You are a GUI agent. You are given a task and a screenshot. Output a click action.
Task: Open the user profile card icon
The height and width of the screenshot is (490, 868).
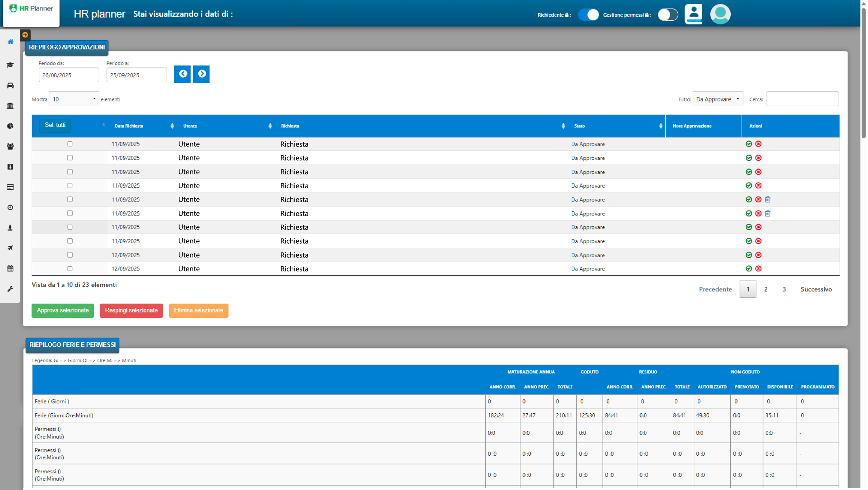tap(693, 14)
